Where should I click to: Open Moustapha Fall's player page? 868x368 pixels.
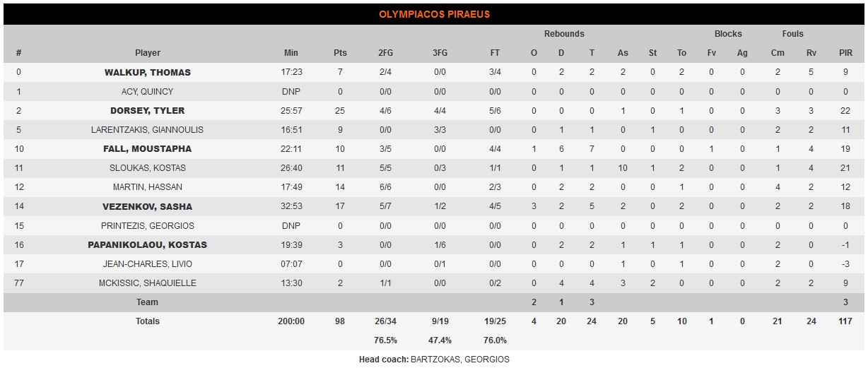[147, 149]
